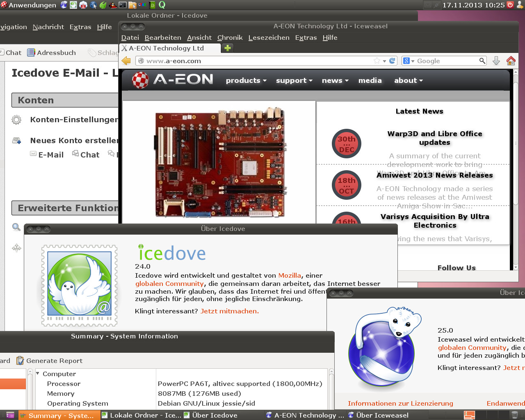Click the bookmark star in address bar
Viewport: 525px width, 420px height.
click(377, 61)
